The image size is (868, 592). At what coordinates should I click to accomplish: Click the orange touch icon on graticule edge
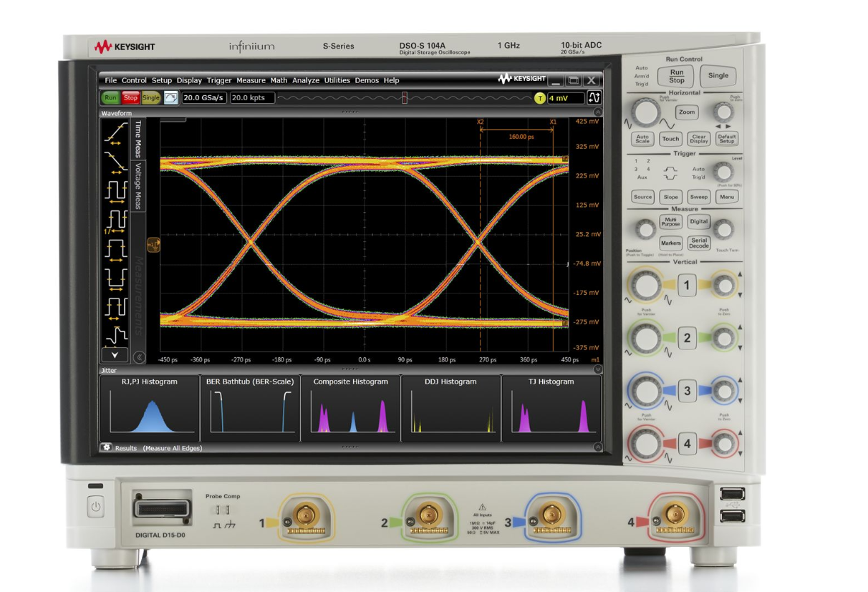click(x=153, y=244)
